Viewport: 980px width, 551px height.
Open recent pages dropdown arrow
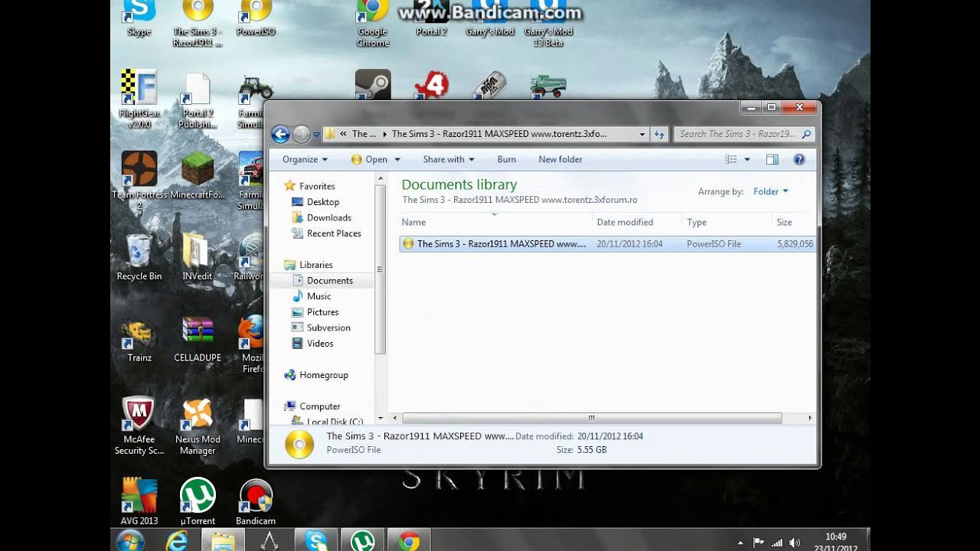(x=316, y=135)
